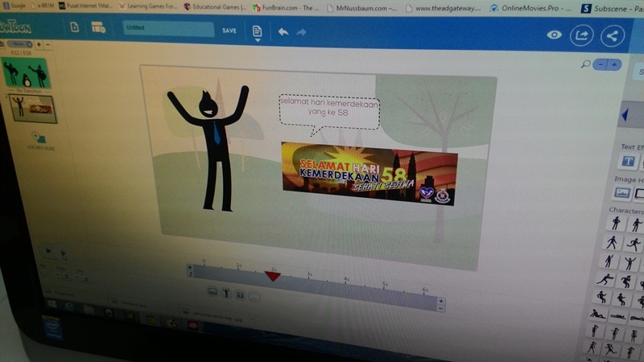The height and width of the screenshot is (362, 644).
Task: Pick the first standing character in library
Action: (x=616, y=223)
